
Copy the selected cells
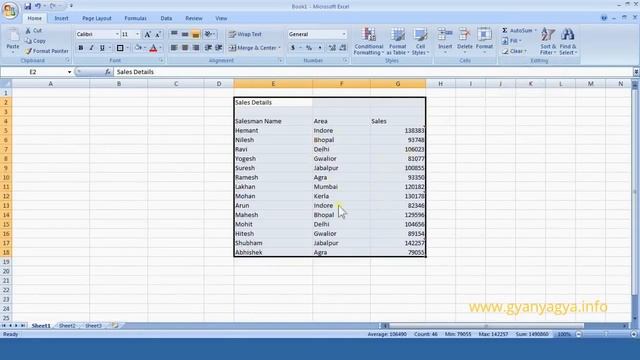[35, 41]
